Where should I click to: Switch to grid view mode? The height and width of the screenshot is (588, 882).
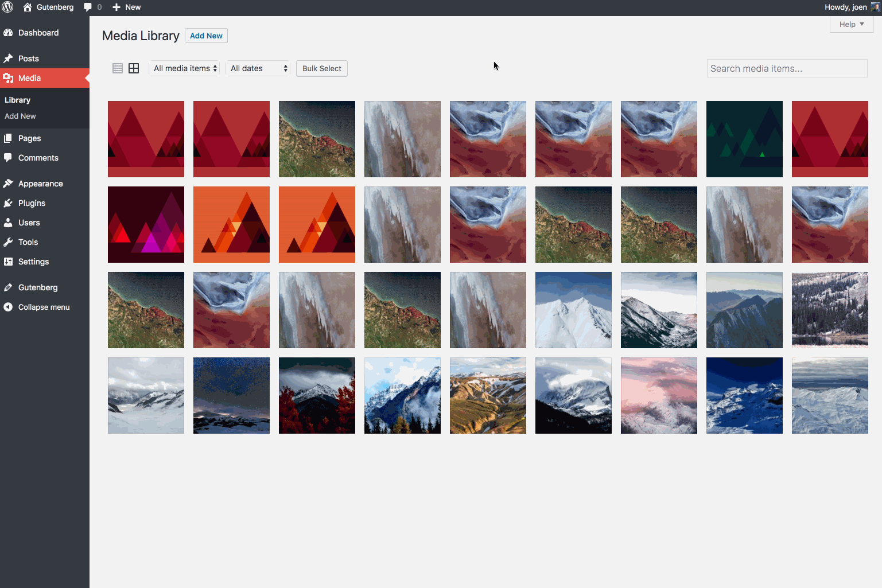coord(134,68)
